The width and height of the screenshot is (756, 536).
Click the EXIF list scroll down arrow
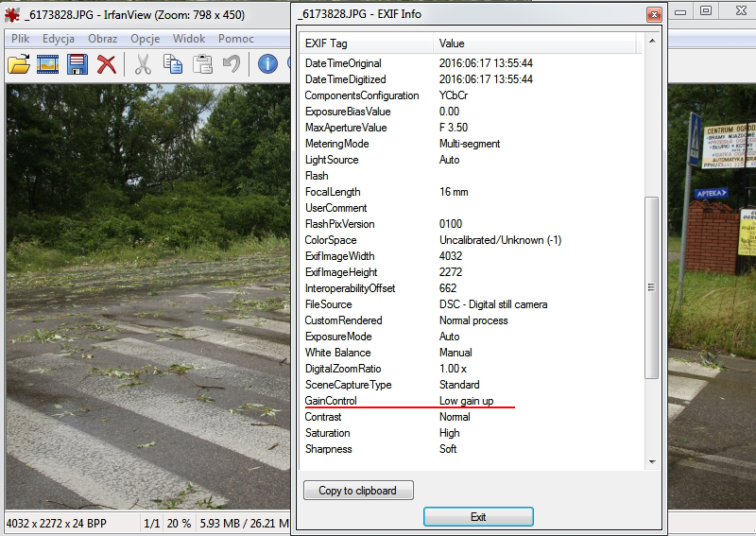[x=651, y=461]
